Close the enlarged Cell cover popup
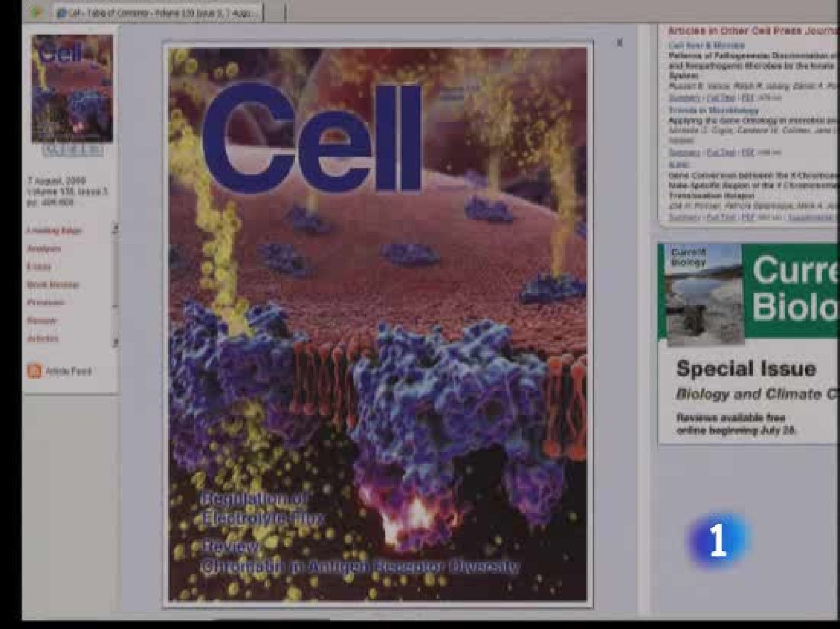 point(619,43)
